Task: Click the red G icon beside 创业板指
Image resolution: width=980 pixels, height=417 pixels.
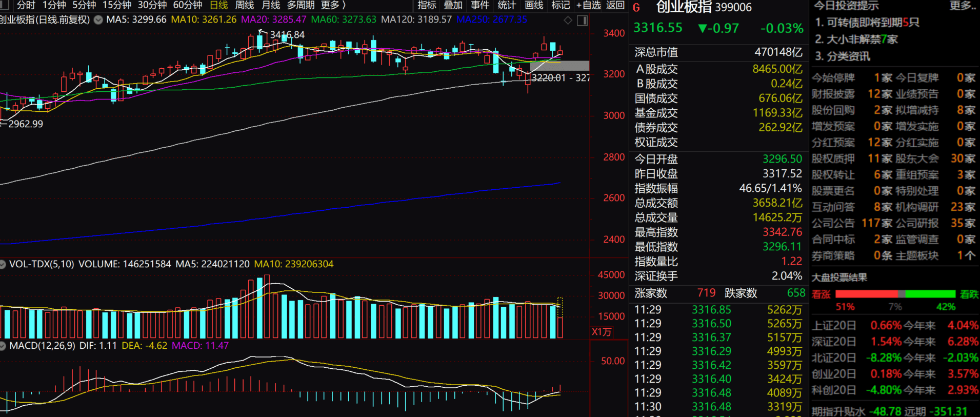Action: coord(636,8)
